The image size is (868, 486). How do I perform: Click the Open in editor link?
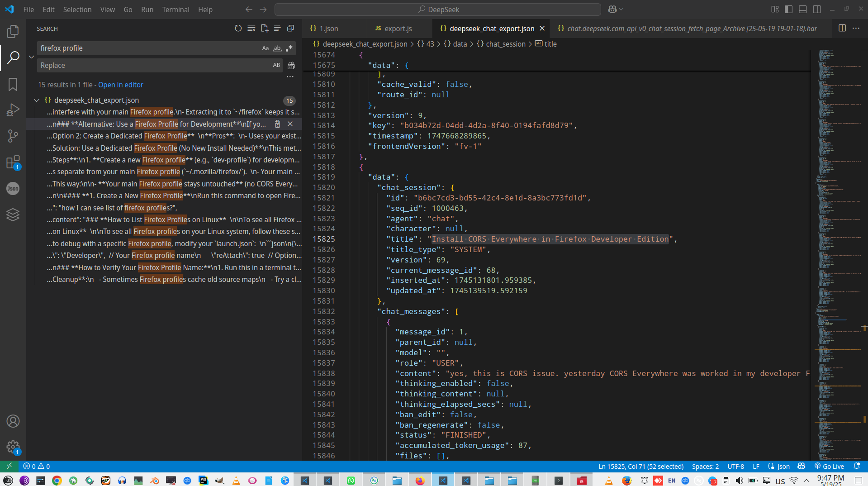[120, 85]
